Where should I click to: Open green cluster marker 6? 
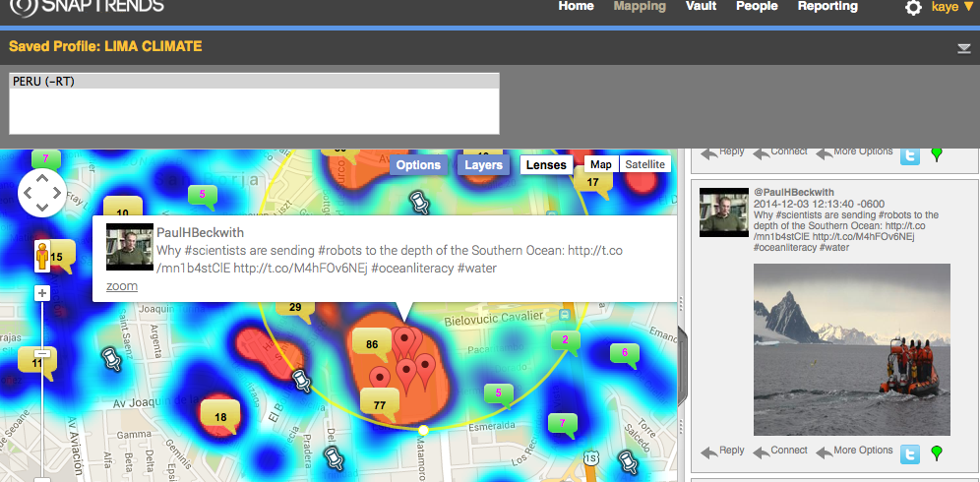625,354
